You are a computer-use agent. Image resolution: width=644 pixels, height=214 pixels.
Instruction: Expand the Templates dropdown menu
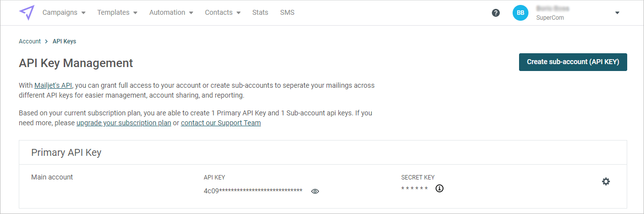(117, 13)
